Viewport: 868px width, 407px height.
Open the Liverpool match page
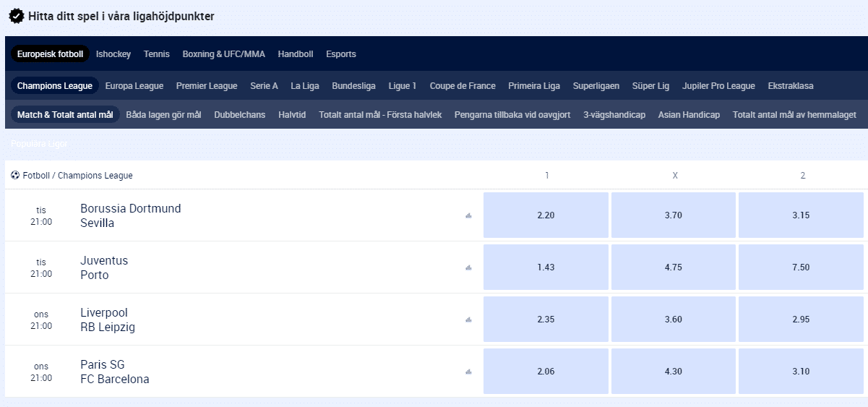point(104,312)
